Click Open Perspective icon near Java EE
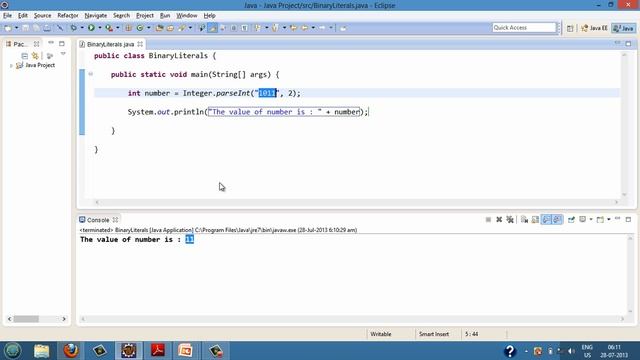Viewport: 640px width, 360px height. click(570, 28)
